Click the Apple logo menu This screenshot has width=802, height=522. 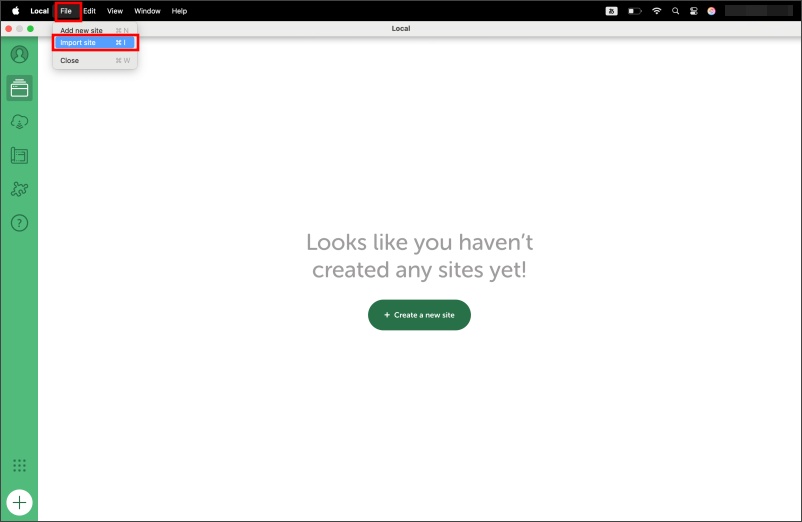coord(15,11)
